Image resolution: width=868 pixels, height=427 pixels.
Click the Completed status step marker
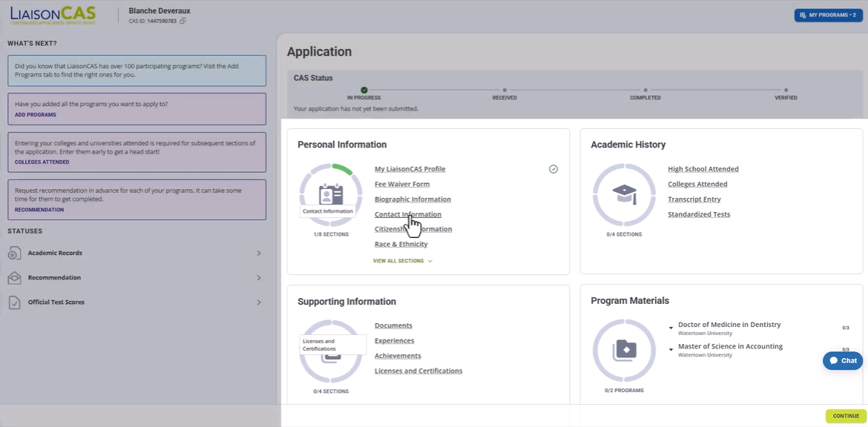[x=645, y=90]
